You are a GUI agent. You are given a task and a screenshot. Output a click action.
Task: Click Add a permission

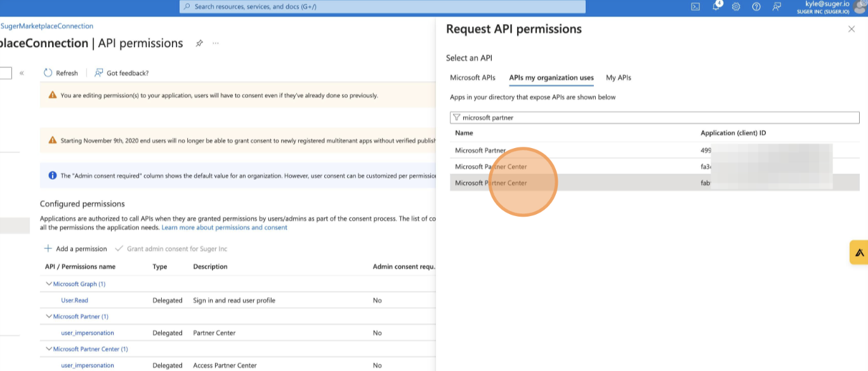coord(76,248)
